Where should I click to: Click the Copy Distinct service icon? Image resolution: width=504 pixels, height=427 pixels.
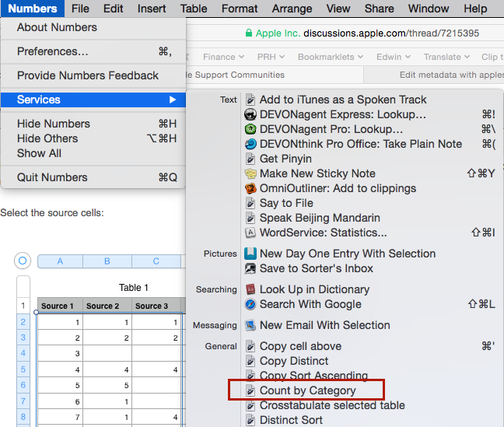point(250,361)
